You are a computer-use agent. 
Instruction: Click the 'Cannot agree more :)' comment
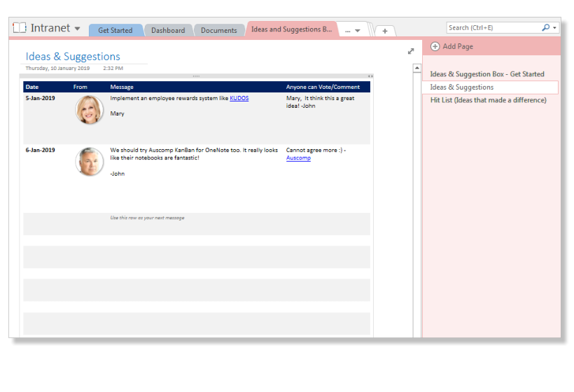pyautogui.click(x=314, y=150)
